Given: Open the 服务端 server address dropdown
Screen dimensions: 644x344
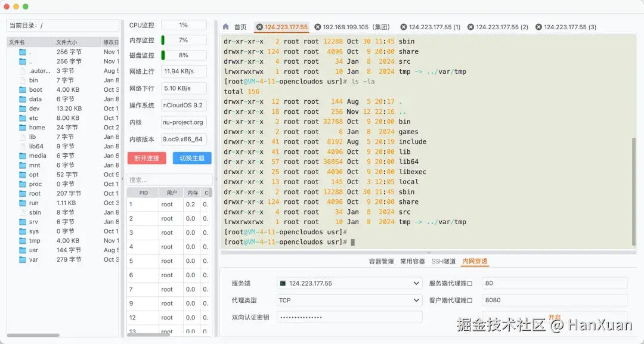Looking at the screenshot, I should (417, 283).
